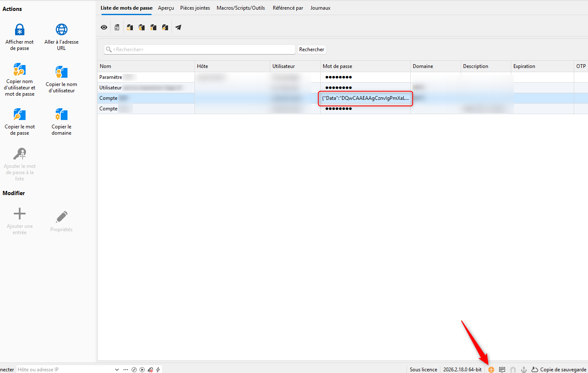Open the ellipsis options next to host field
588x373 pixels.
pyautogui.click(x=126, y=370)
